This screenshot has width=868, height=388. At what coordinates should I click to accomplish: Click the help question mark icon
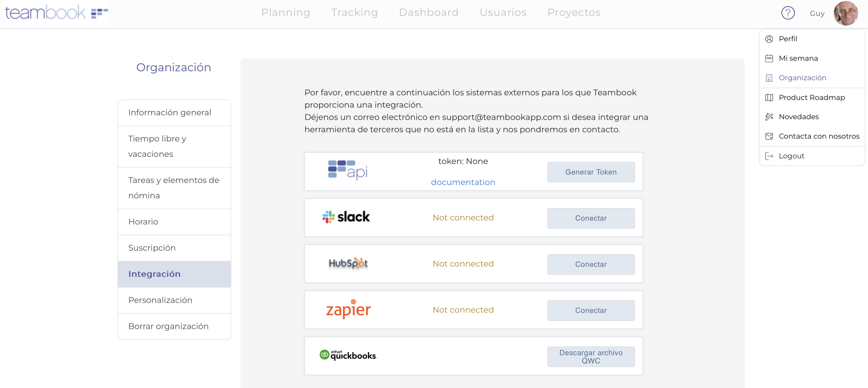pyautogui.click(x=788, y=13)
